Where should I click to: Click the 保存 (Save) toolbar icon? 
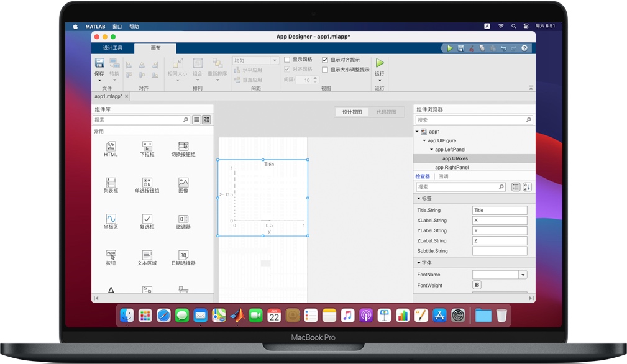click(99, 62)
